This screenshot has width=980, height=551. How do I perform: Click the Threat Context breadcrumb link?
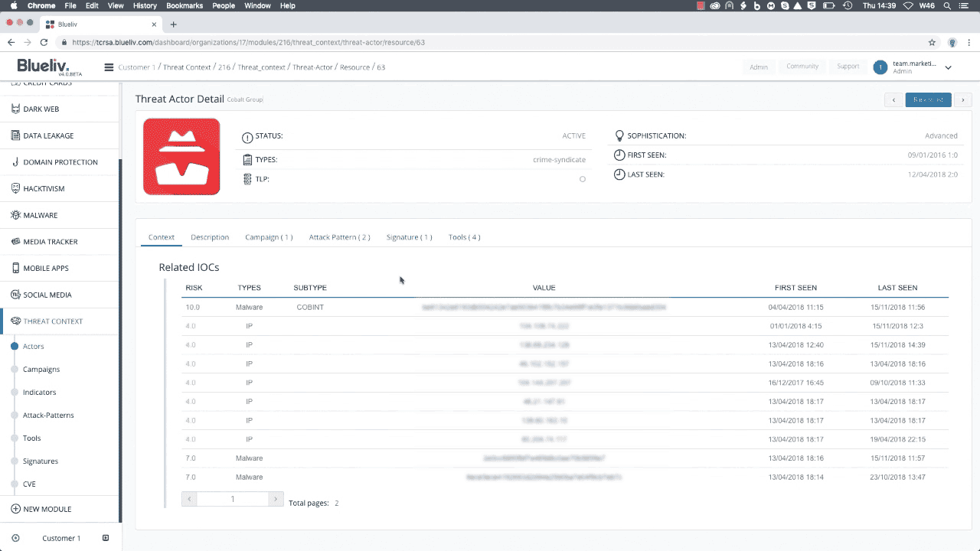[187, 67]
